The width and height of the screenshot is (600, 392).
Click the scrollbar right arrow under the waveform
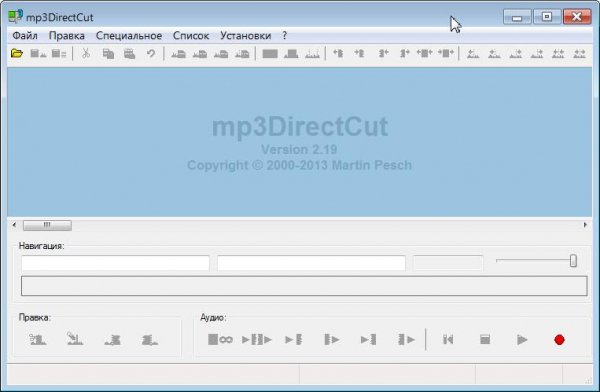(x=585, y=225)
